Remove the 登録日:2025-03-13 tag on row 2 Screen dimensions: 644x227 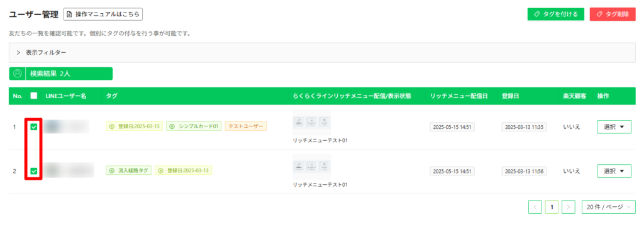coord(160,170)
